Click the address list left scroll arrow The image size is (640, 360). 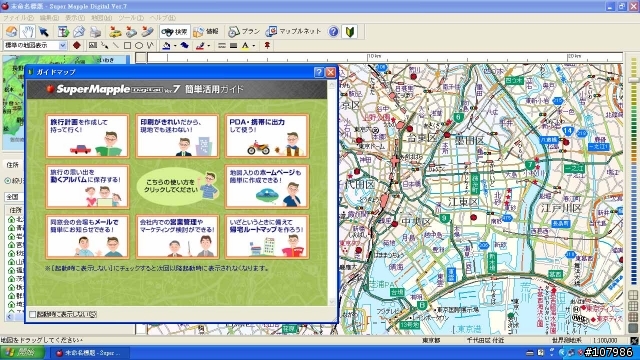9,316
